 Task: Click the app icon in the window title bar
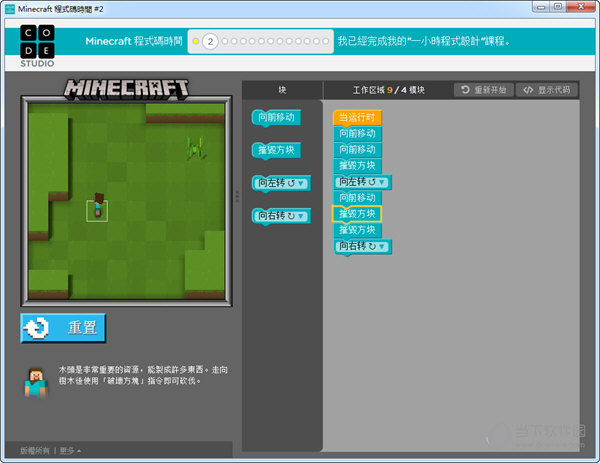(10, 9)
